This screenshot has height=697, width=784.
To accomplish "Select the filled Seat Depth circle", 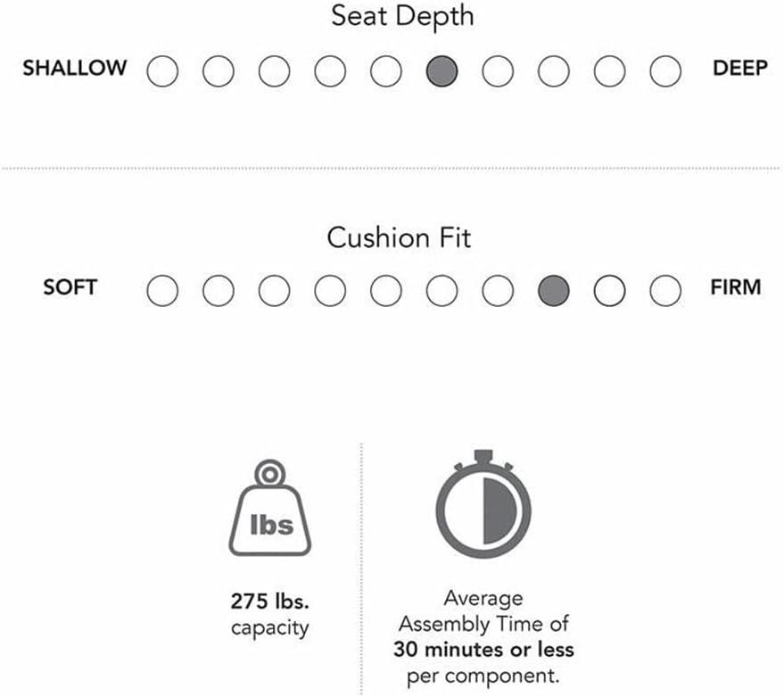I will [442, 71].
